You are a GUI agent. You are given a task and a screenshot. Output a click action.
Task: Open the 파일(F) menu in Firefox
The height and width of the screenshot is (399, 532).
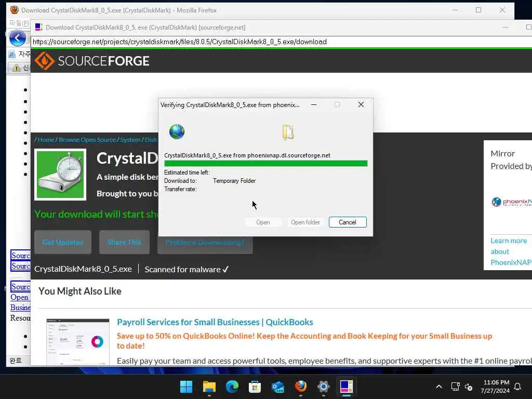(19, 23)
